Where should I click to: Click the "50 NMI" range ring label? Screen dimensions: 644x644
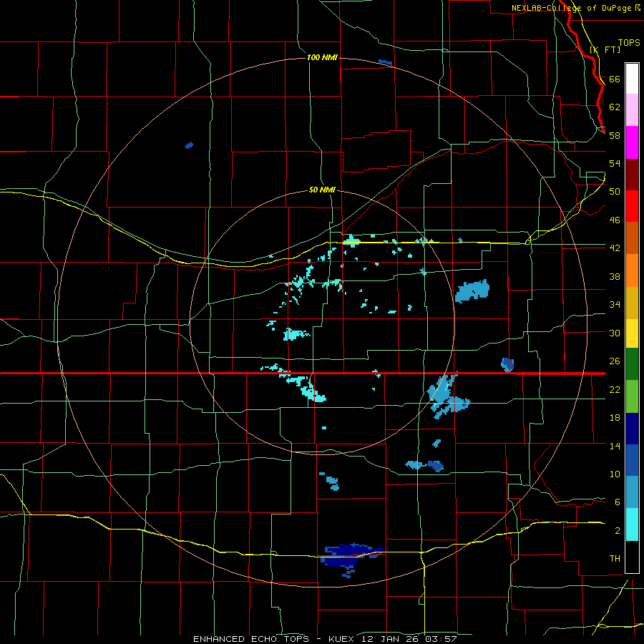pyautogui.click(x=323, y=190)
